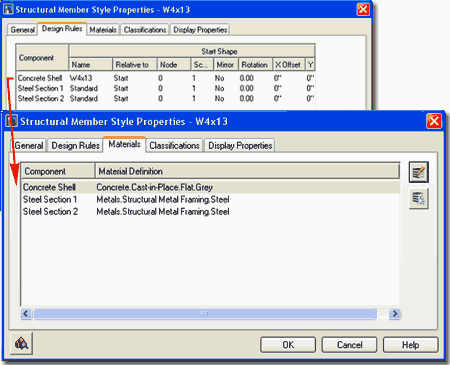Click the Mirror column header
This screenshot has width=450, height=365.
click(226, 64)
